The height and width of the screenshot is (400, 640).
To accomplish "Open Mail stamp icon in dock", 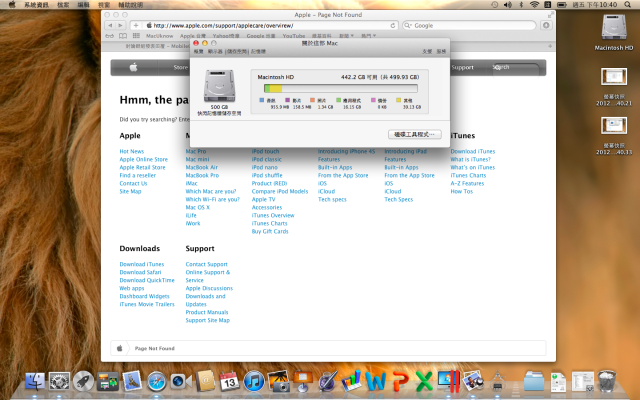I will tap(132, 381).
